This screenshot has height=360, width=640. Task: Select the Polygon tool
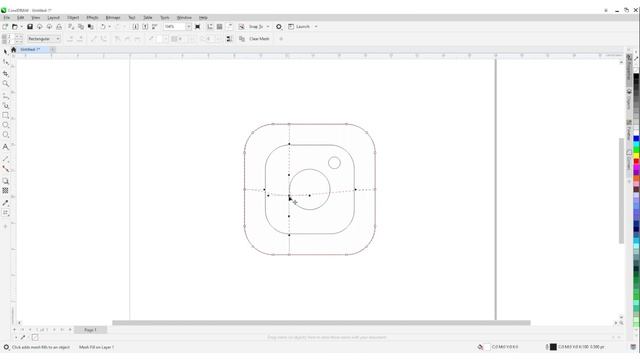[x=5, y=135]
